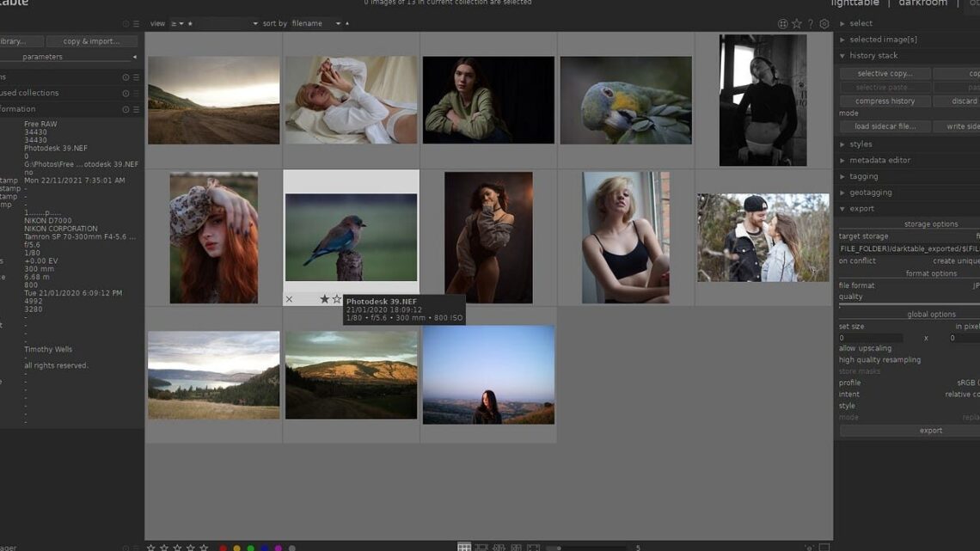Open the sort by filename dropdown
This screenshot has width=980, height=551.
[x=316, y=24]
